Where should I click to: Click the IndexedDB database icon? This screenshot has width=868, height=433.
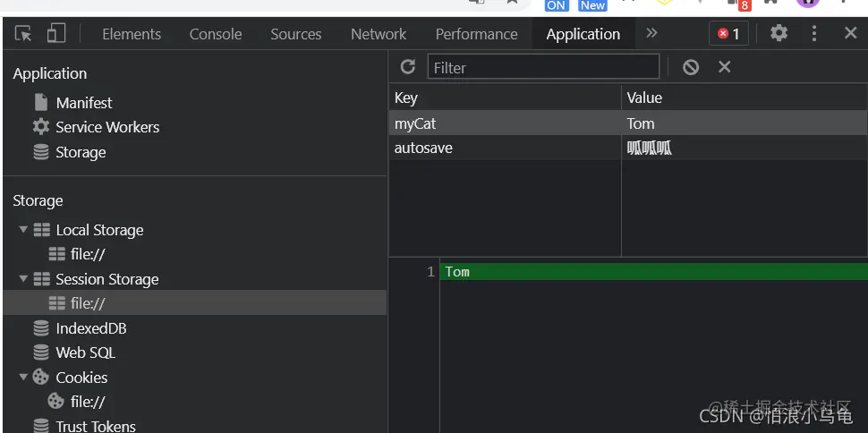pos(41,328)
